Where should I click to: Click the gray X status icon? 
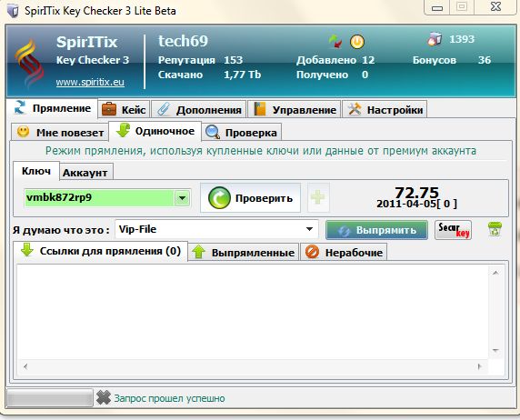pos(104,397)
